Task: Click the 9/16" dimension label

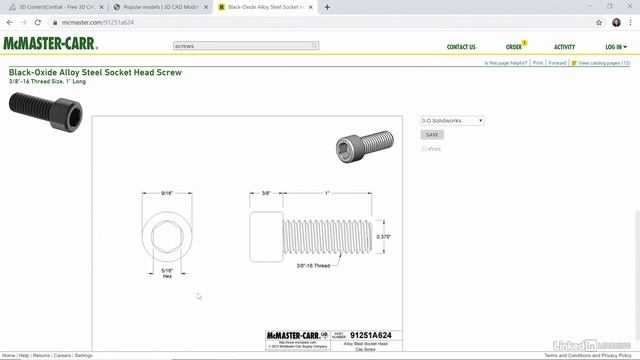Action: pyautogui.click(x=167, y=193)
